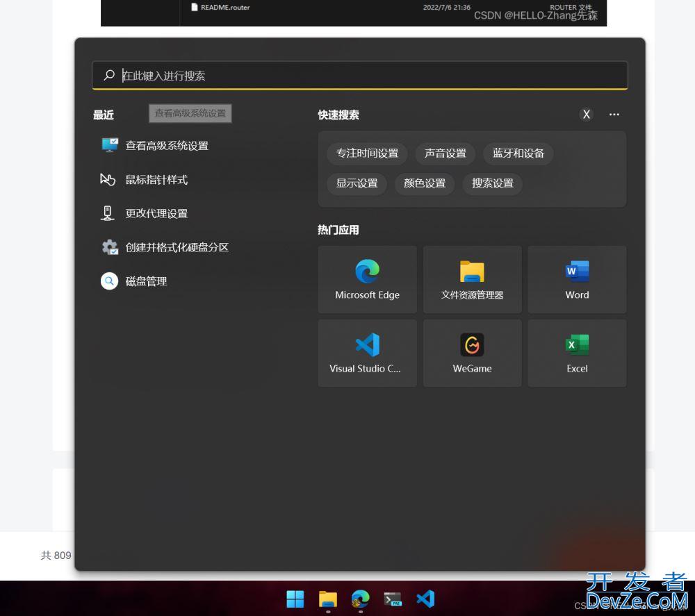Click round search icon beside 磁盘管理
The image size is (695, 616).
[109, 281]
